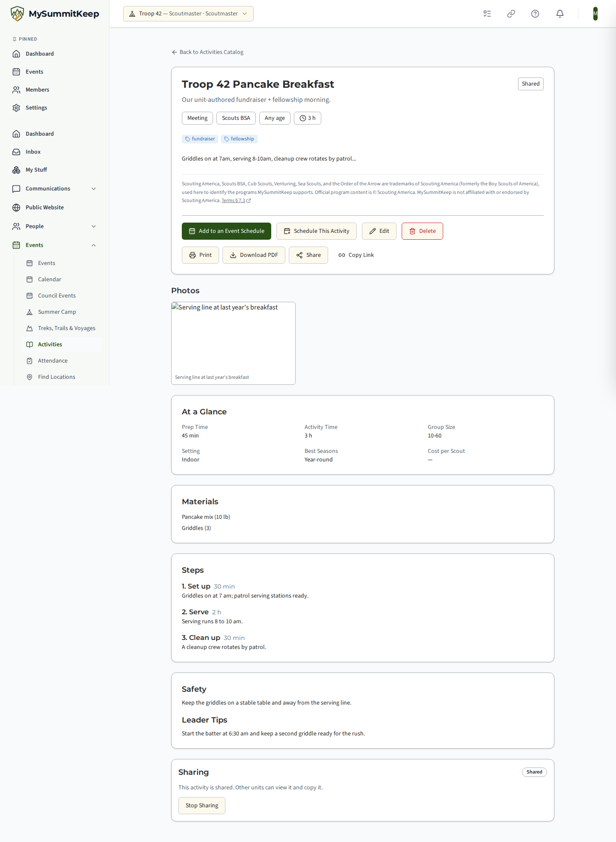Click Schedule This Activity button

pyautogui.click(x=317, y=231)
